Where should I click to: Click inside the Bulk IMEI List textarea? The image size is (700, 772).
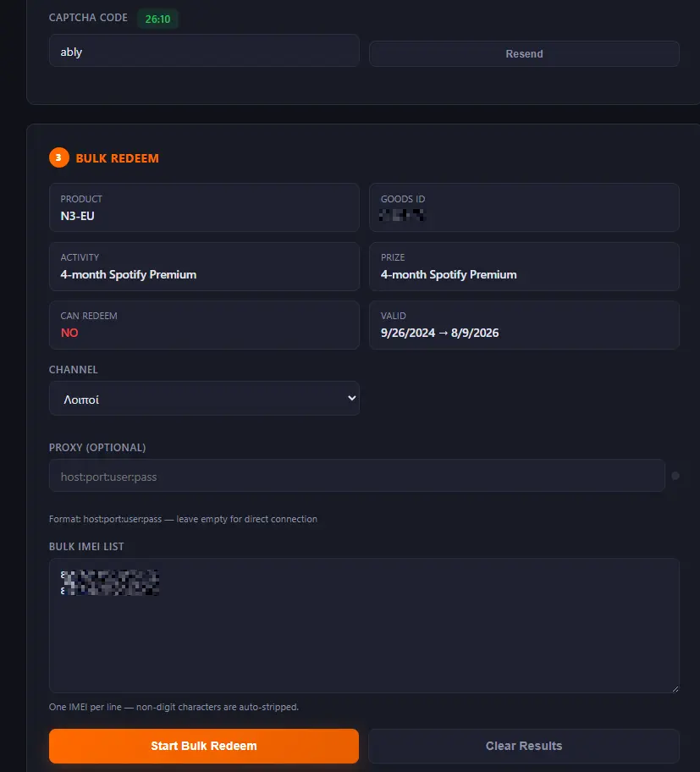pos(364,626)
